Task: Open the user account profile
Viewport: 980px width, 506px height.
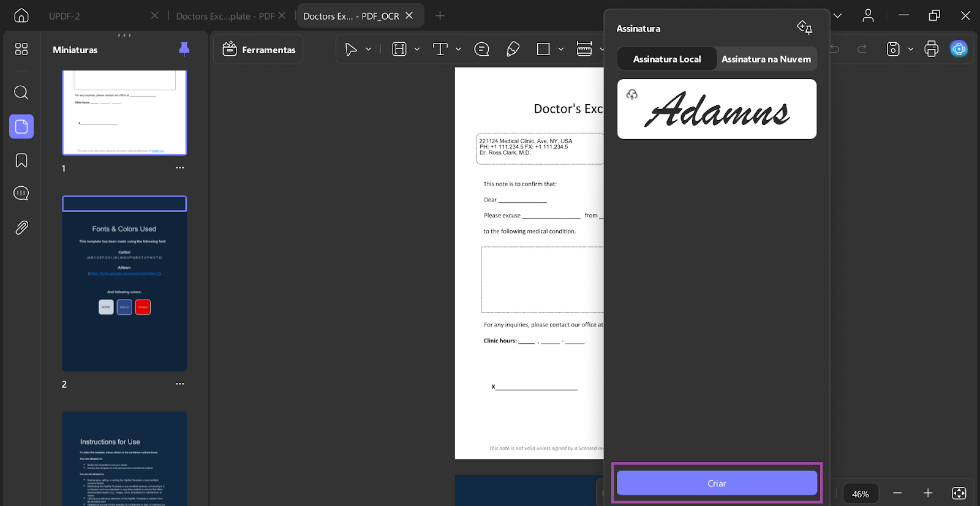Action: pos(868,16)
